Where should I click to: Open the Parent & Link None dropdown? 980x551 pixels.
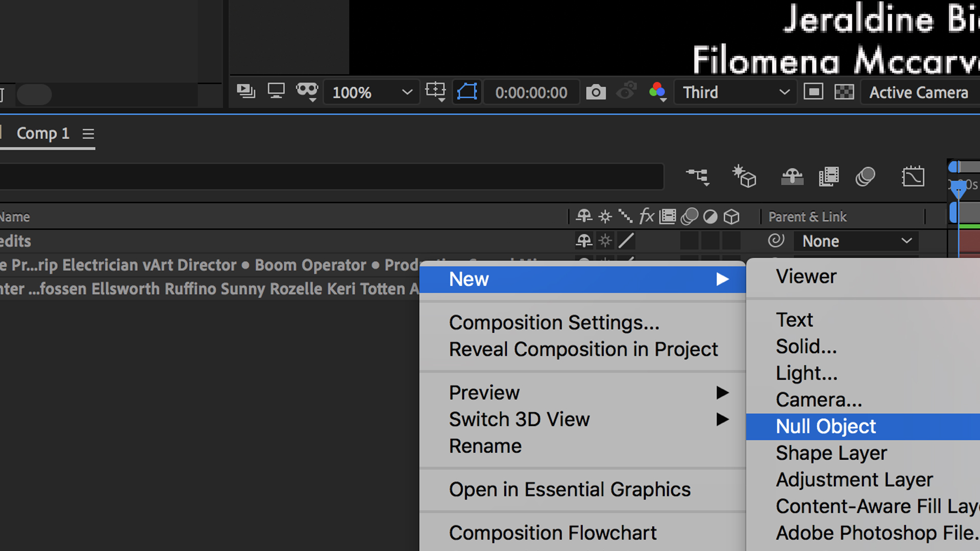(x=856, y=241)
